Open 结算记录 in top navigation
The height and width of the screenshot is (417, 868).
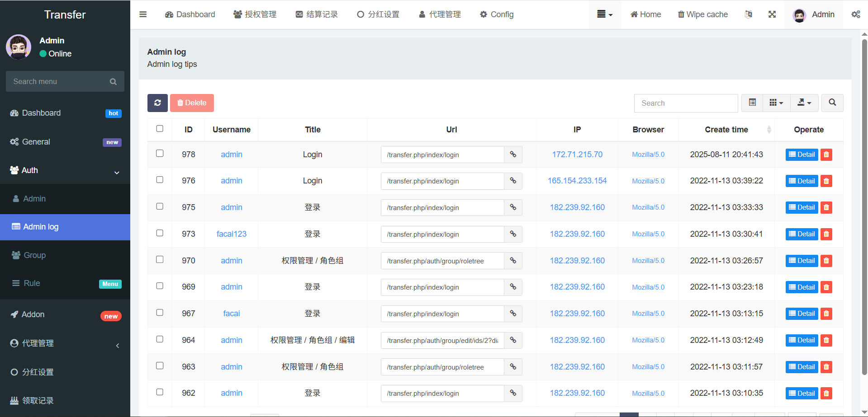coord(317,14)
